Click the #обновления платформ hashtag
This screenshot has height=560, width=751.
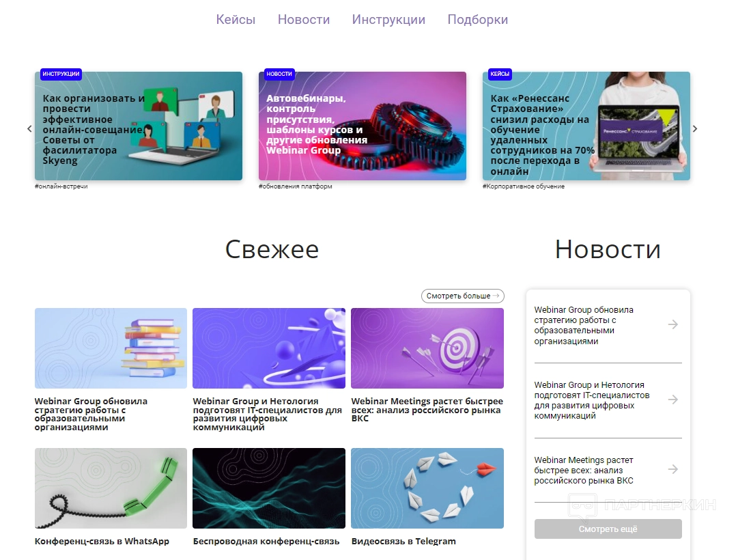pos(296,186)
